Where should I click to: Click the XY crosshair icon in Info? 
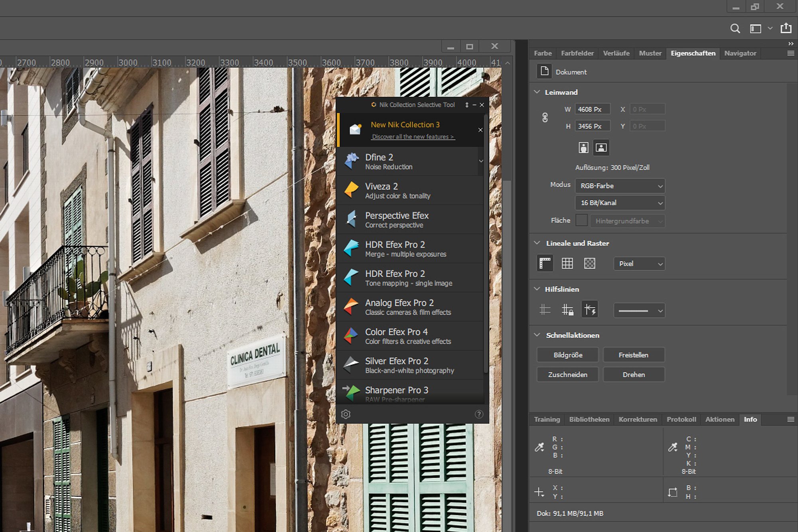click(x=539, y=492)
